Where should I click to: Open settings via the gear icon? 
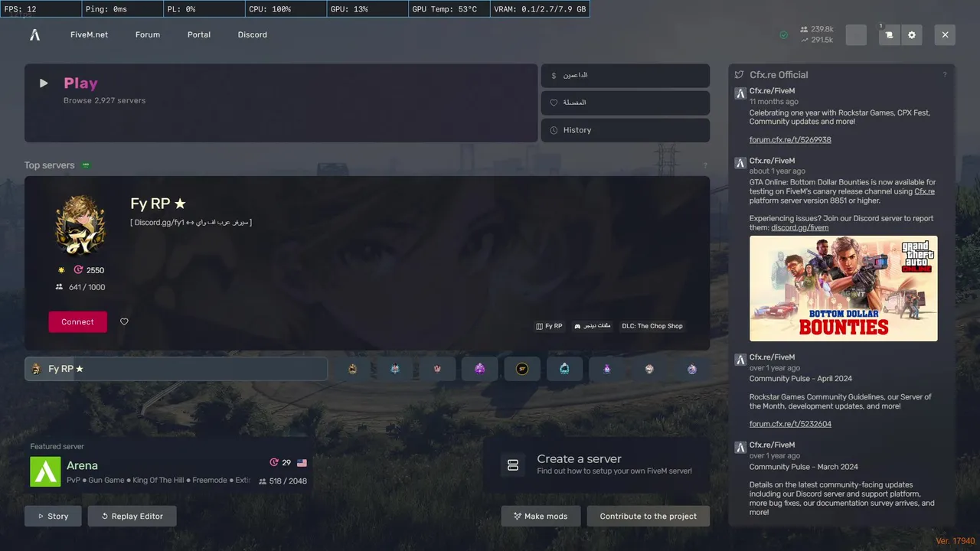pyautogui.click(x=912, y=35)
